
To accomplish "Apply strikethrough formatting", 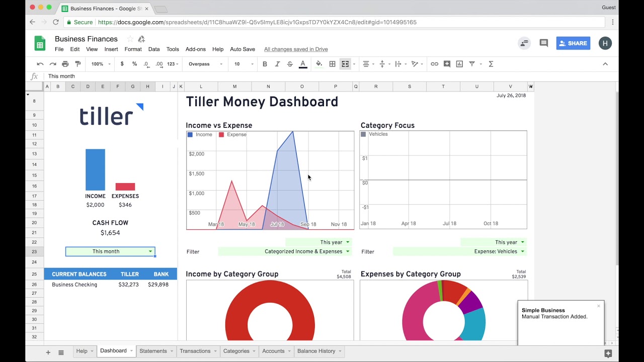I will click(290, 64).
